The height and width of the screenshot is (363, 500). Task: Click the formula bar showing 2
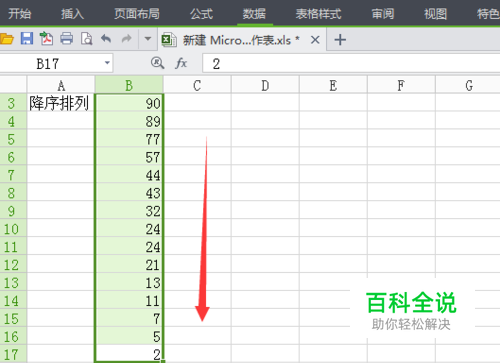tap(351, 63)
